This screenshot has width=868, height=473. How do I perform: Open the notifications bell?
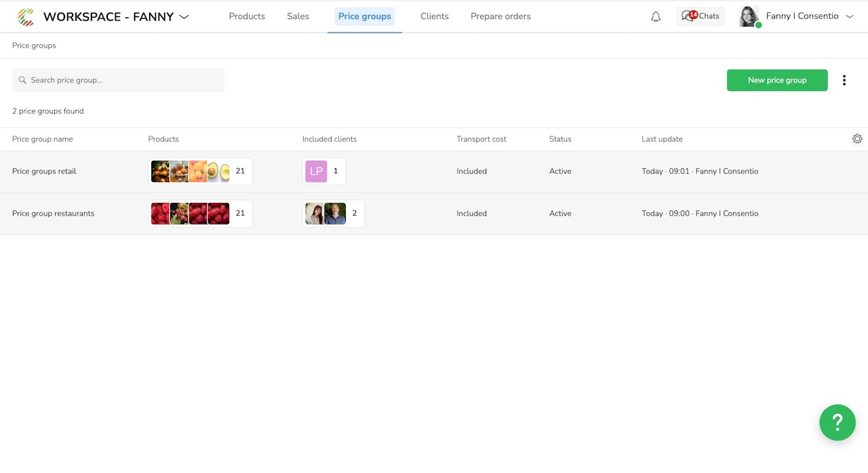[656, 17]
